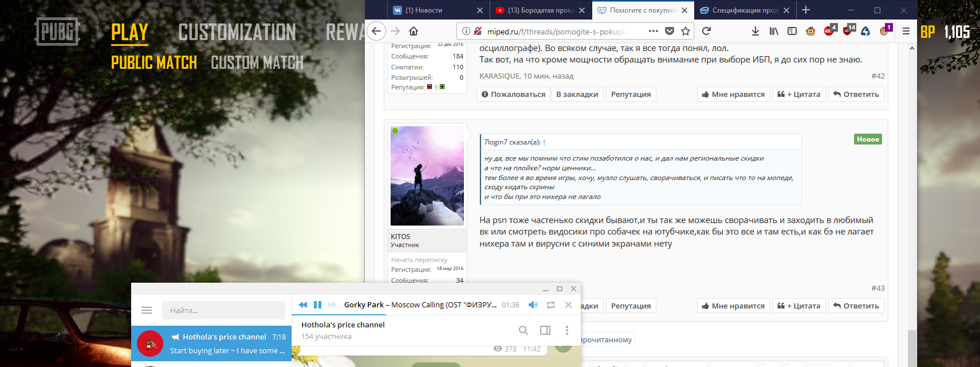This screenshot has height=367, width=980.
Task: Mute the Telegram player volume
Action: click(x=533, y=304)
